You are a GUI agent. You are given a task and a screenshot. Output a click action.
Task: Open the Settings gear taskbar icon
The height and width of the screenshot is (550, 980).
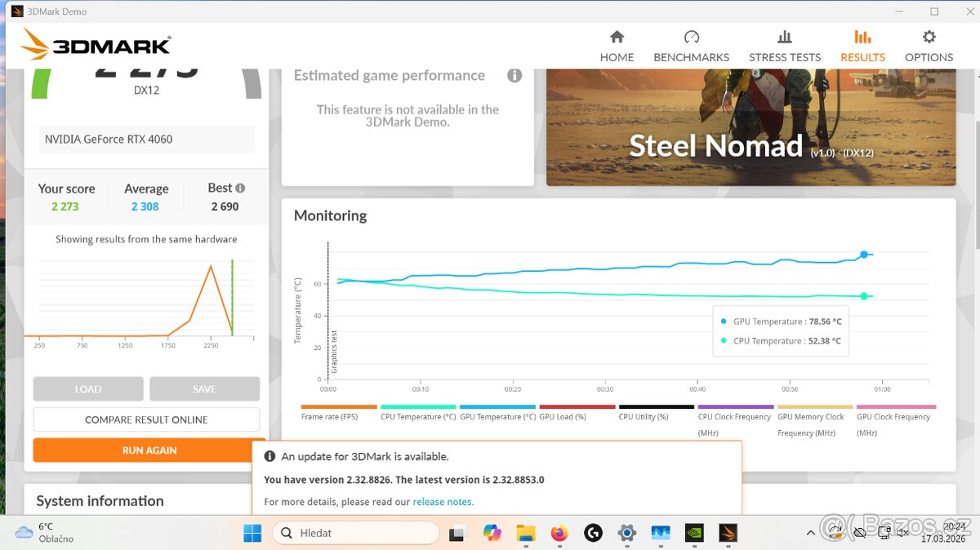[626, 533]
